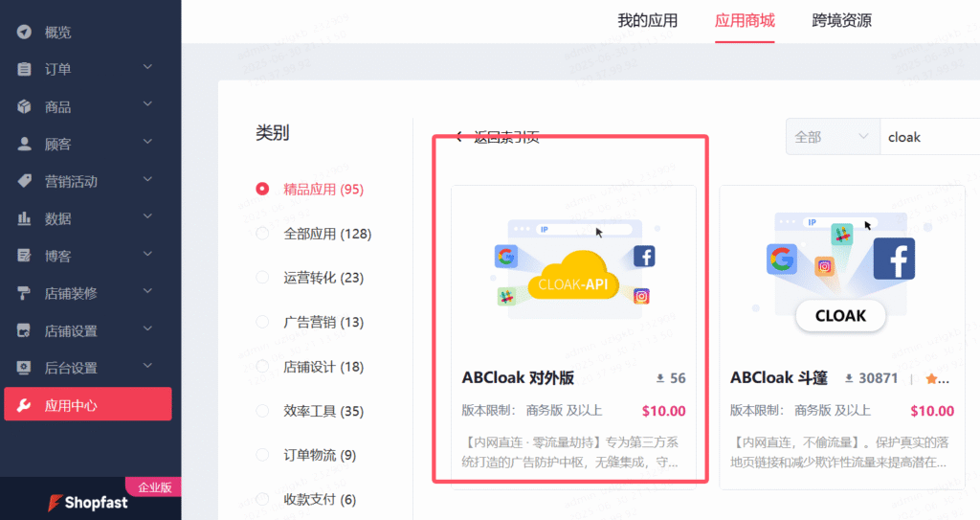Click the customers person icon
980x520 pixels.
point(24,144)
